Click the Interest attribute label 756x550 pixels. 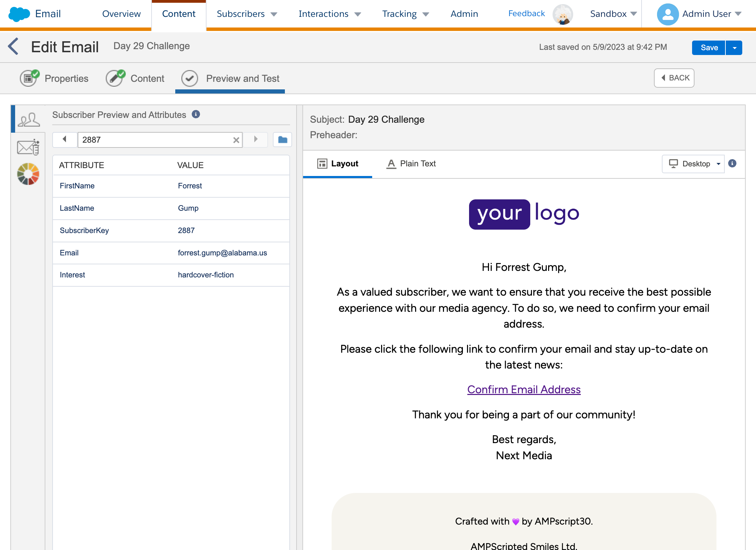(72, 275)
